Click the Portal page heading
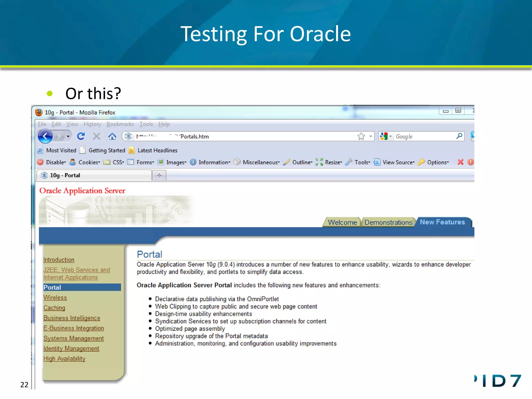 [149, 254]
